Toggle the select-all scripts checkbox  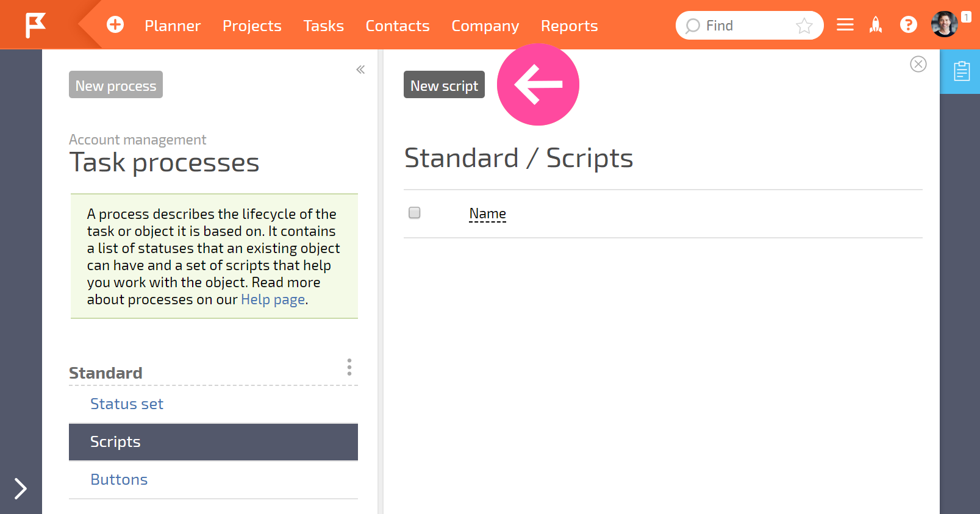[x=415, y=213]
